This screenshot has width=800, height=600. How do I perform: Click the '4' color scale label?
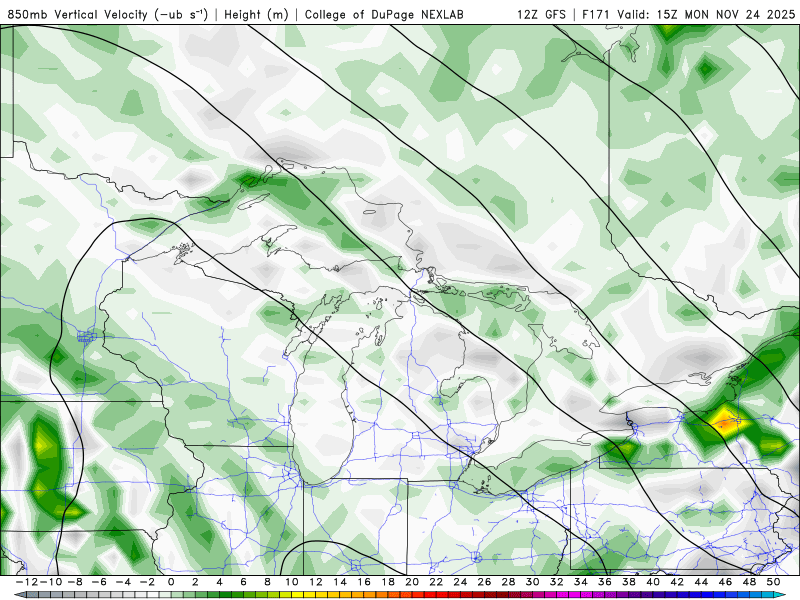[x=219, y=582]
